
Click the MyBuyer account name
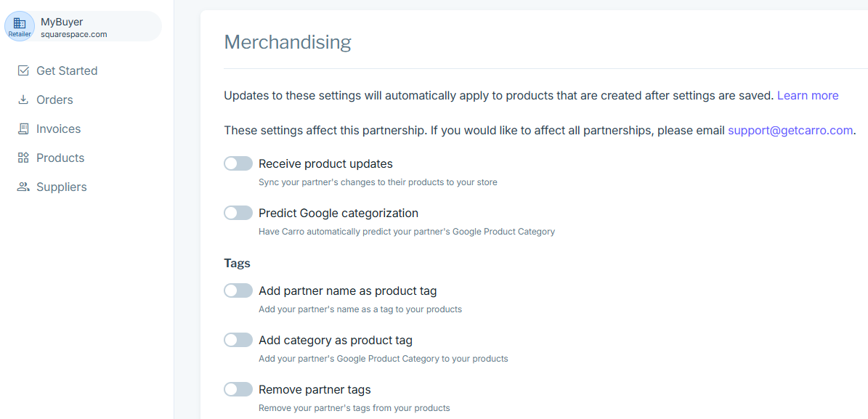point(62,22)
